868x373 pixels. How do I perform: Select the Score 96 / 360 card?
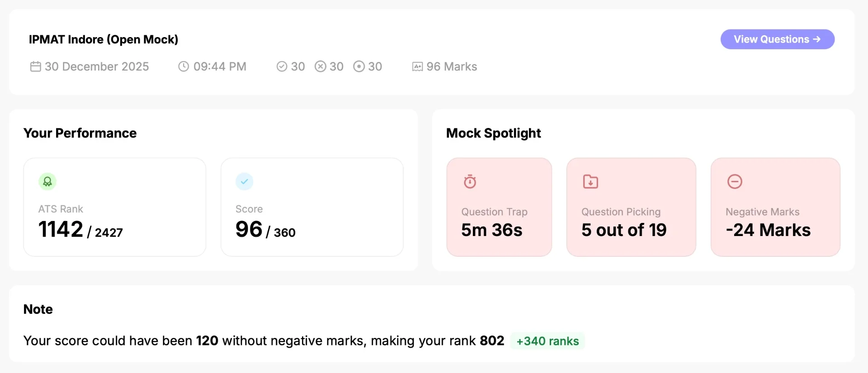(x=312, y=207)
